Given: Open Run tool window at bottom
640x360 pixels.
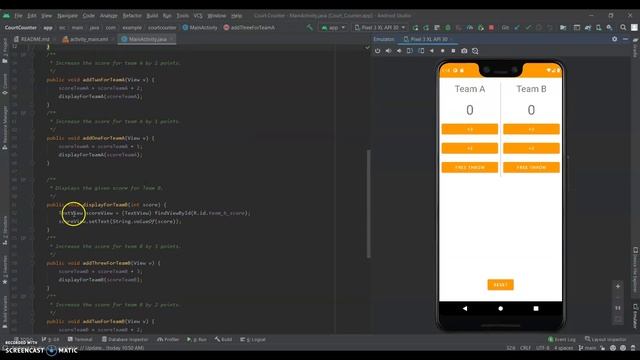Looking at the screenshot, I should tap(197, 339).
